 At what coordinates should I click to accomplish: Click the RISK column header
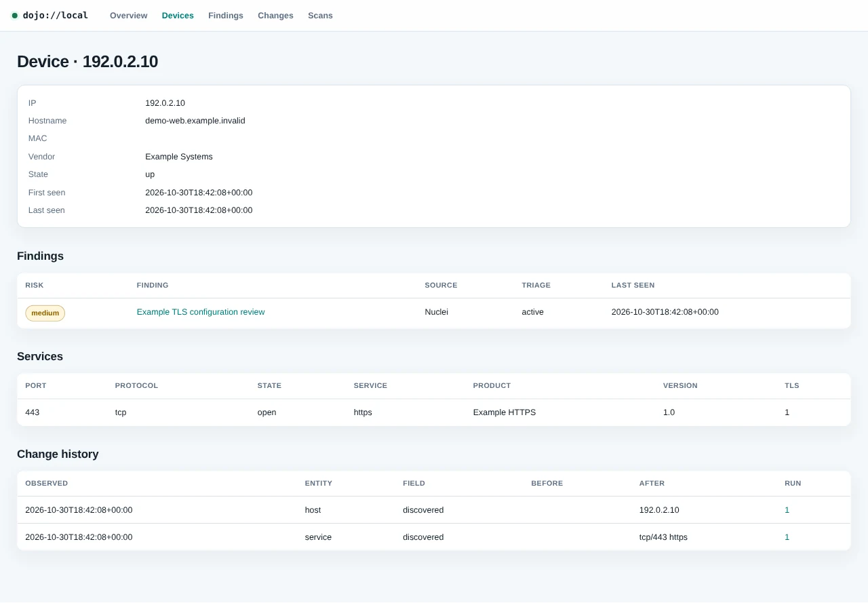35,286
